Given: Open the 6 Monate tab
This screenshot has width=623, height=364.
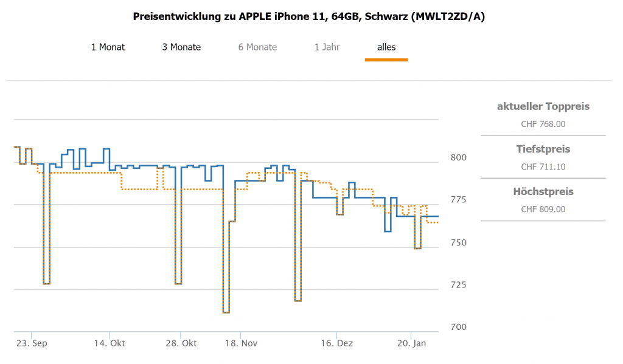Looking at the screenshot, I should 257,47.
